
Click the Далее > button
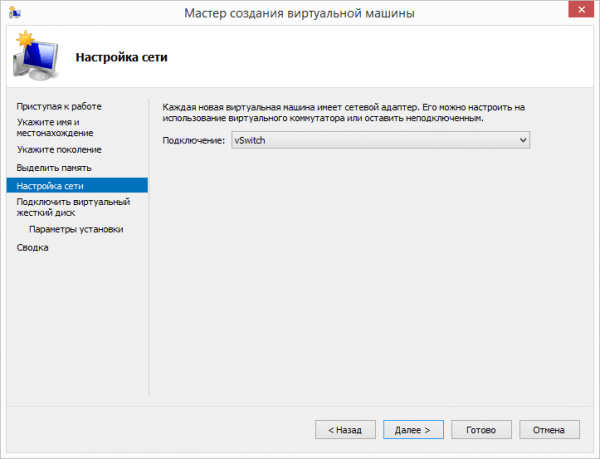pyautogui.click(x=413, y=430)
